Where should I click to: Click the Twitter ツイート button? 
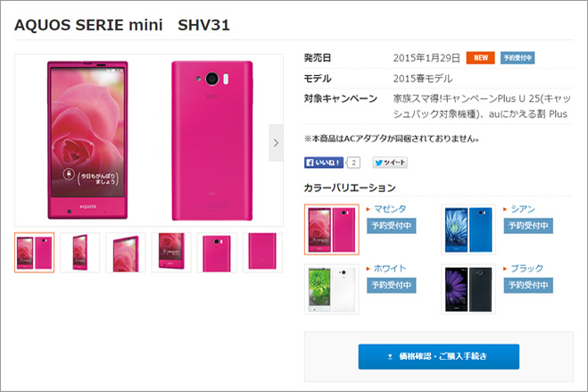[390, 163]
